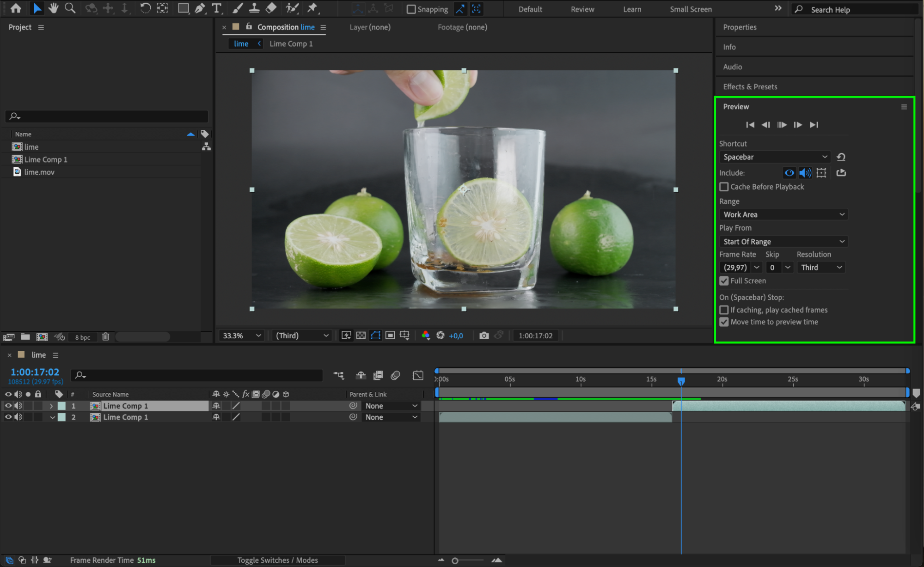Select lime.mov in the Project panel
Image resolution: width=924 pixels, height=567 pixels.
click(x=39, y=172)
